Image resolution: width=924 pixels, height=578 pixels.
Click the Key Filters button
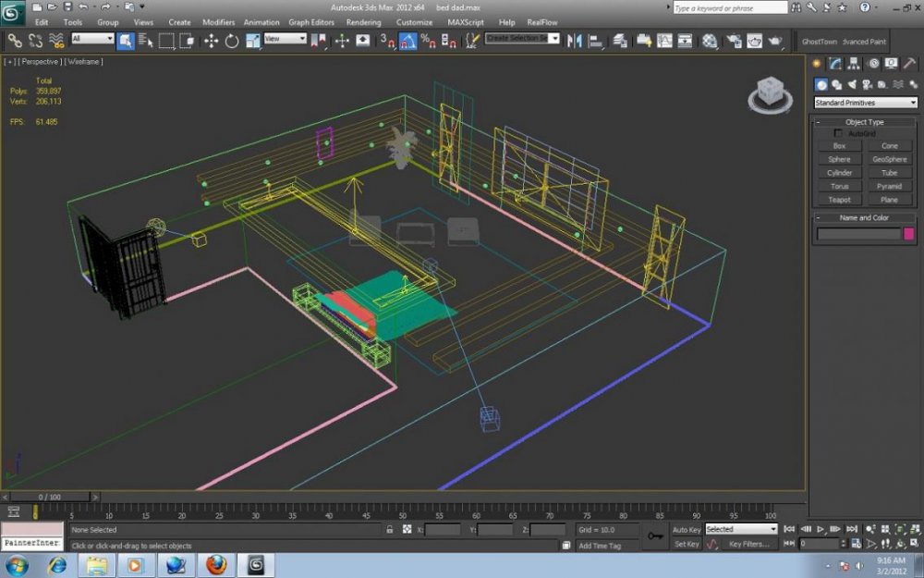coord(748,544)
